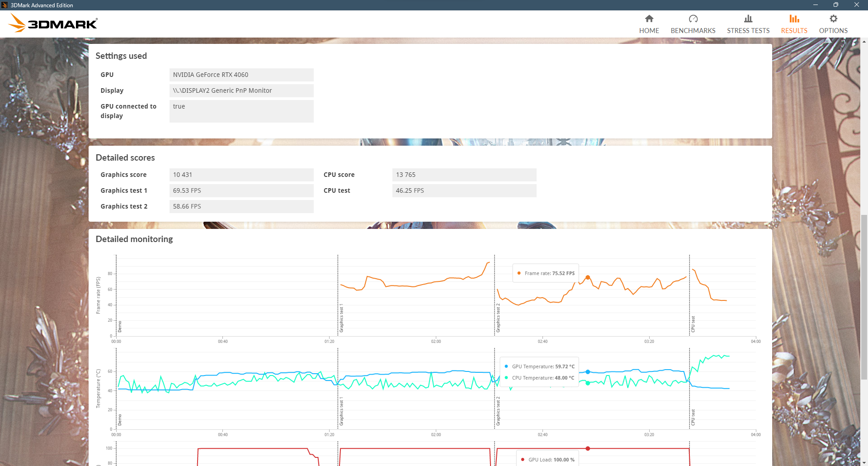The width and height of the screenshot is (868, 466).
Task: Open Benchmarks via the gauge icon
Action: coord(693,19)
